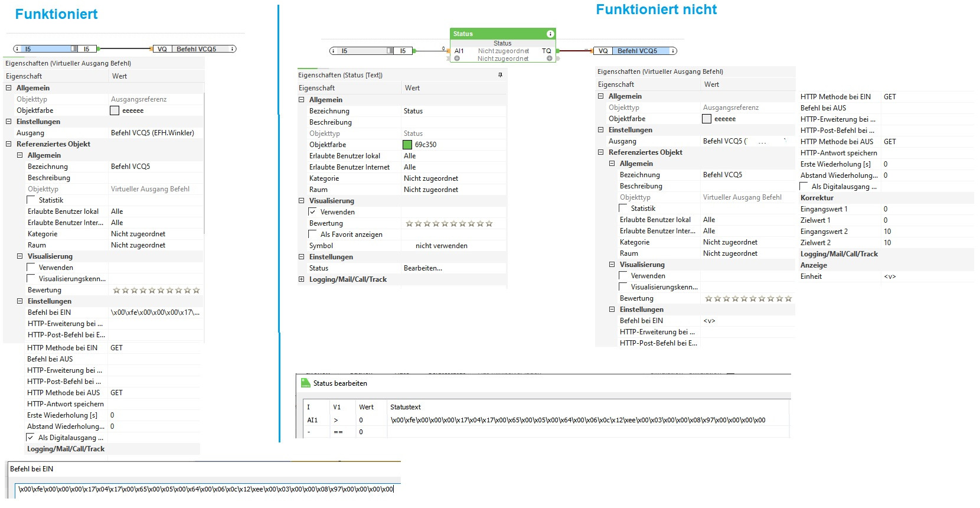Viewport: 980px width, 508px height.
Task: Click the pin icon in Status properties panel
Action: click(500, 75)
